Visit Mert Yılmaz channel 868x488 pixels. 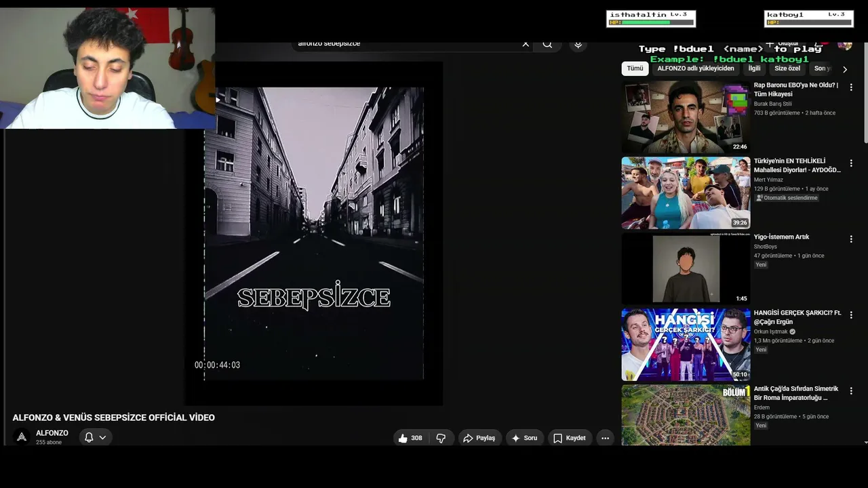pos(768,180)
